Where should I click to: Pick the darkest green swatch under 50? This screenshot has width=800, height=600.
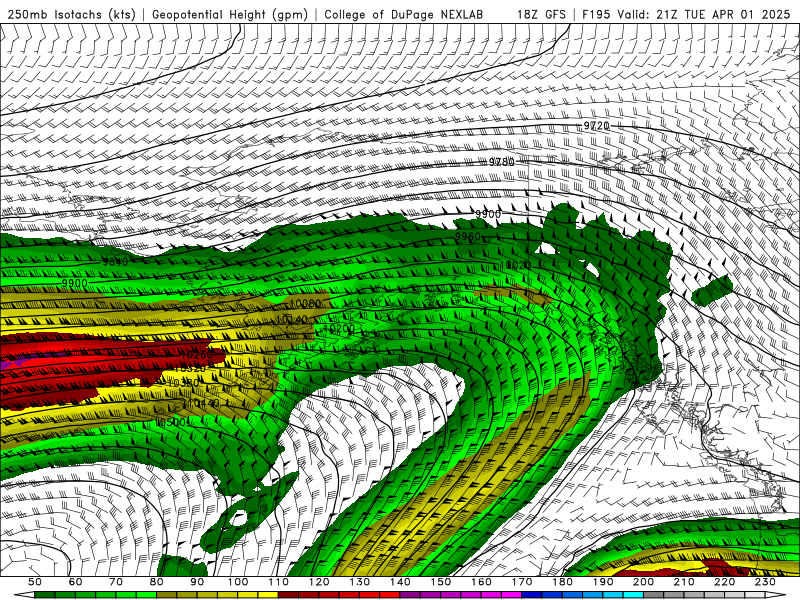[x=45, y=595]
